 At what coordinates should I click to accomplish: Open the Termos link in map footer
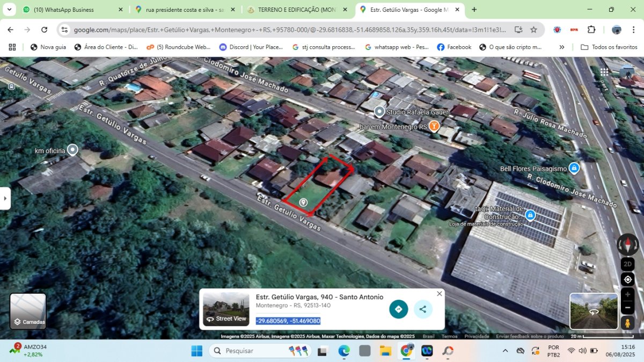point(449,336)
